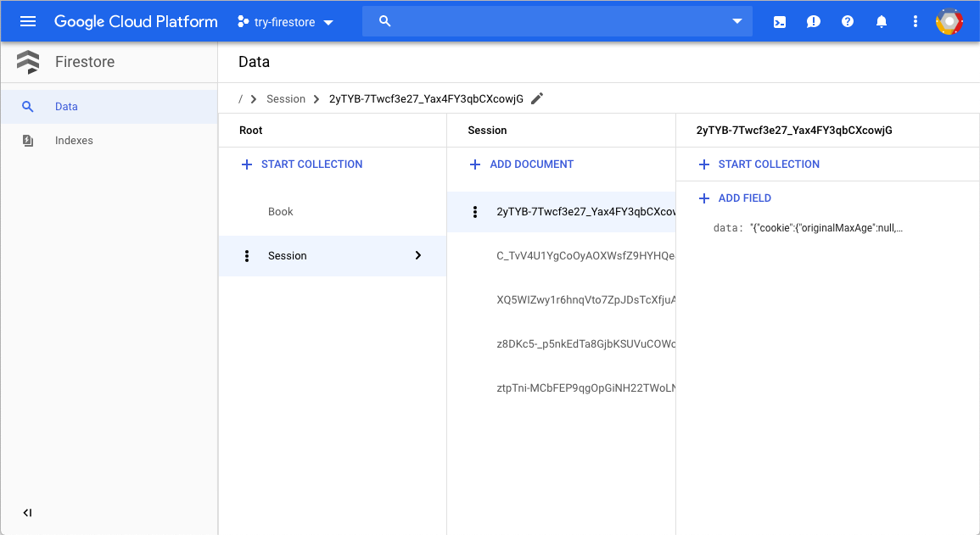Select Data in the Firestore sidebar
Image resolution: width=980 pixels, height=535 pixels.
tap(66, 106)
